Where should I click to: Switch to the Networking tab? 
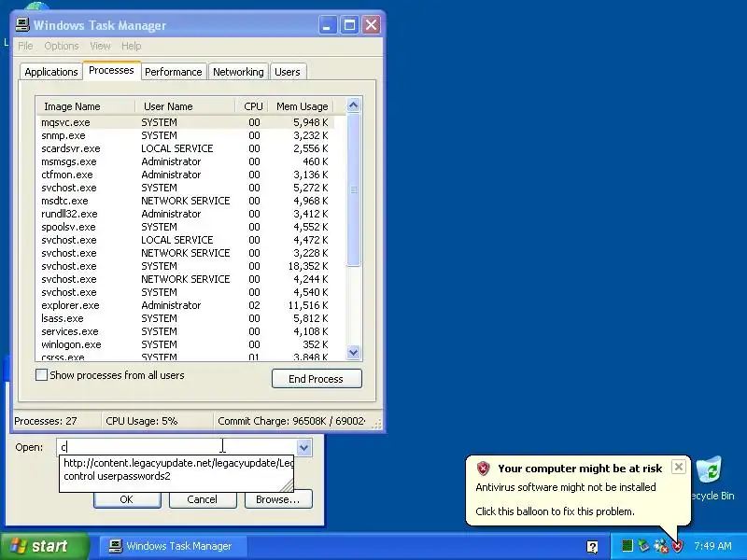click(x=238, y=72)
